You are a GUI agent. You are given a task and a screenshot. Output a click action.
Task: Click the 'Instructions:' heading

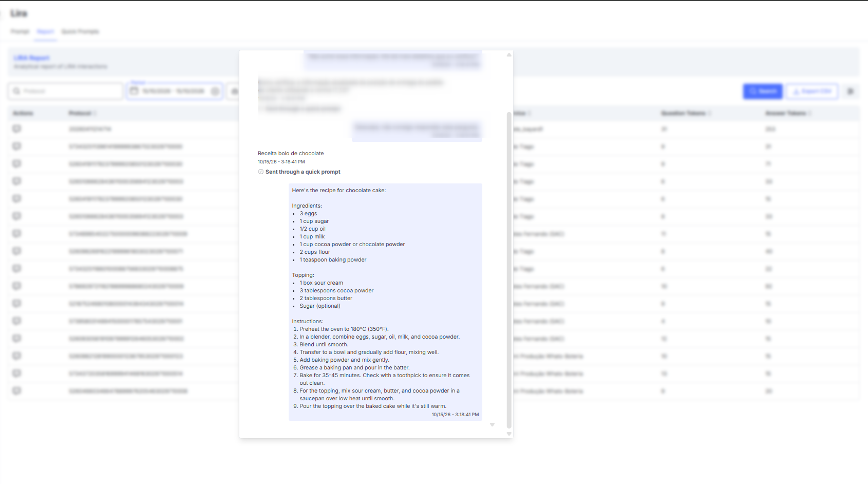[x=308, y=322]
